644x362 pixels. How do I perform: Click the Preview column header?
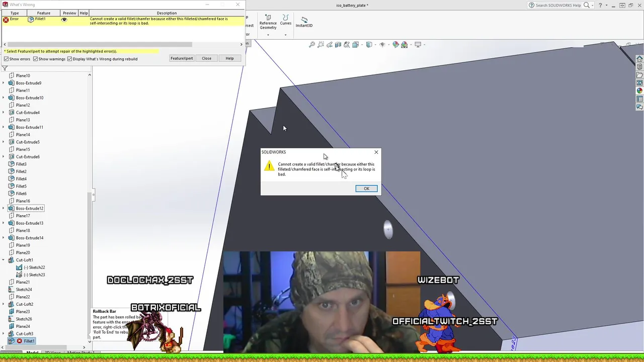coord(69,13)
